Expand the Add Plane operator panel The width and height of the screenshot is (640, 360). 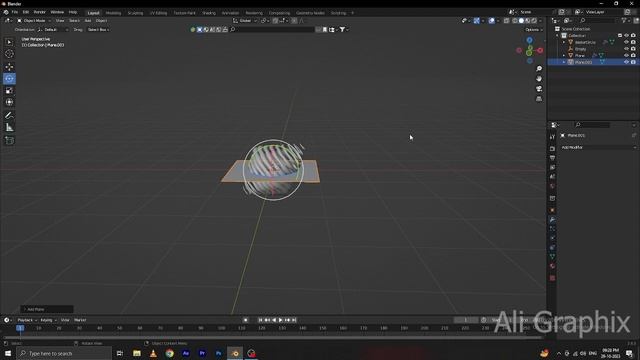[x=47, y=309]
